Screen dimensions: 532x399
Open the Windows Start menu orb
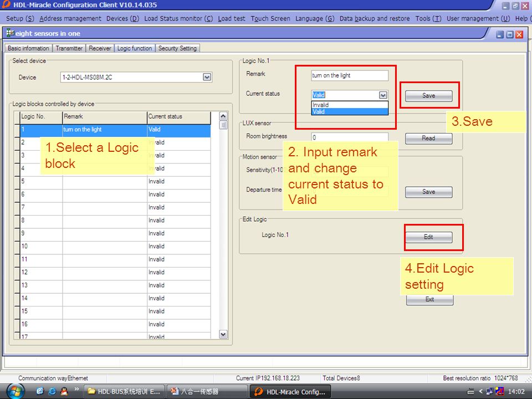click(x=16, y=392)
